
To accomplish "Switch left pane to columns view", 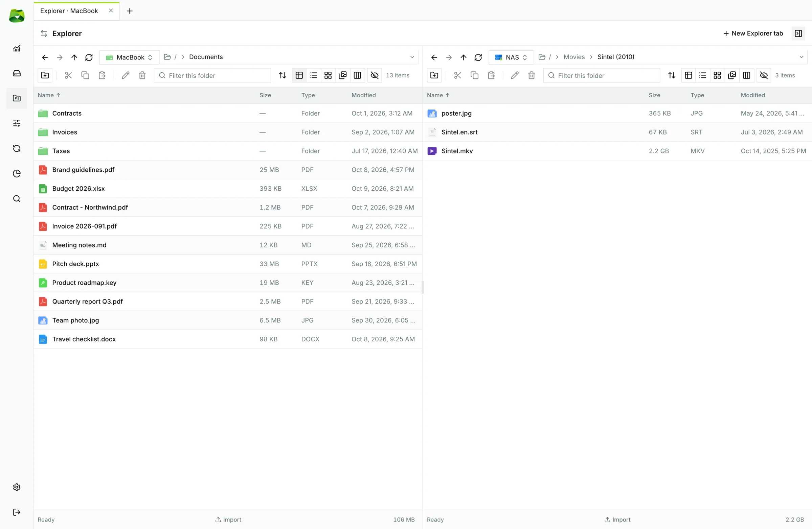I will pyautogui.click(x=357, y=75).
